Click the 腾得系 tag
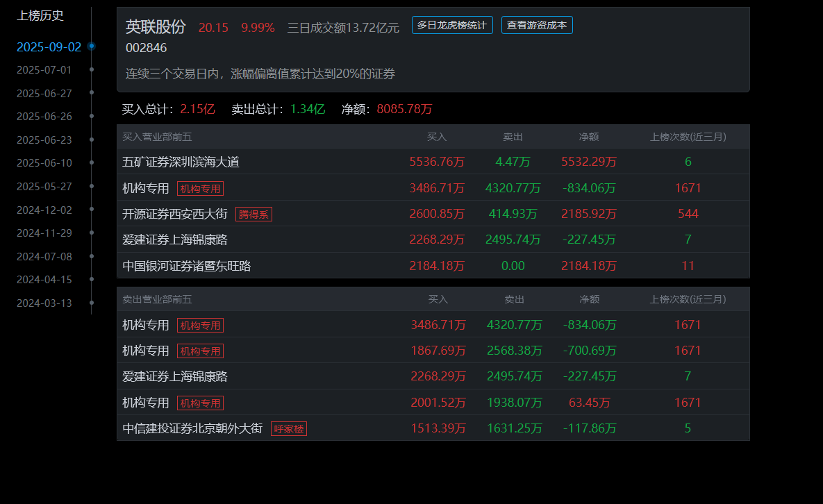The image size is (823, 504). pyautogui.click(x=253, y=215)
